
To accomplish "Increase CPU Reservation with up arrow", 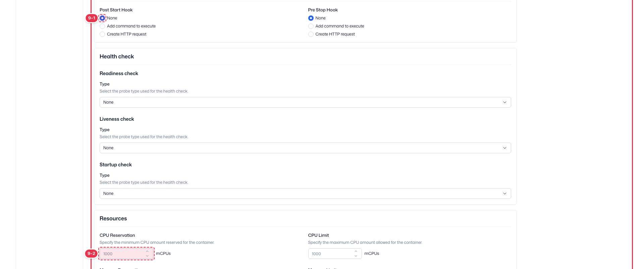I will click(x=147, y=251).
